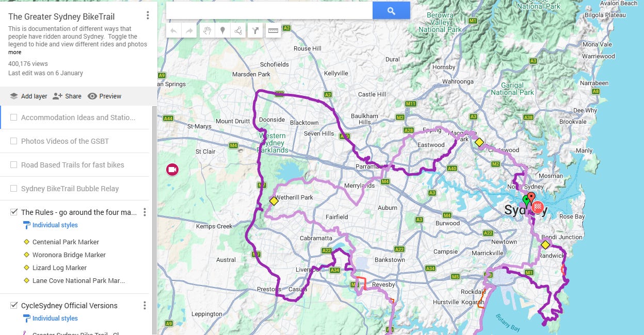Click diamond icon beside Lane Cove National Park
The height and width of the screenshot is (335, 644).
coord(26,280)
